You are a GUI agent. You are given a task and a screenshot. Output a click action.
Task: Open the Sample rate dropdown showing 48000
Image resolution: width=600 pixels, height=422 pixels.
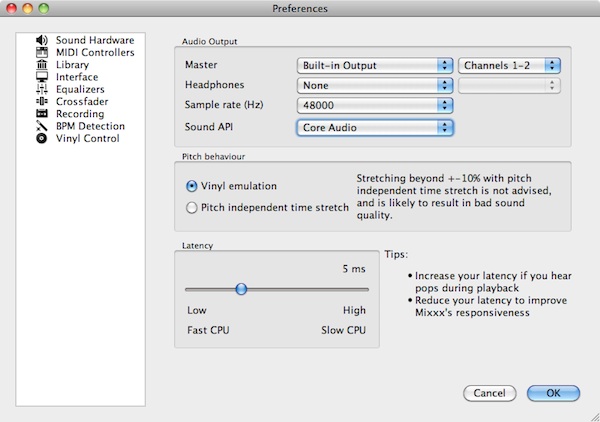point(375,105)
